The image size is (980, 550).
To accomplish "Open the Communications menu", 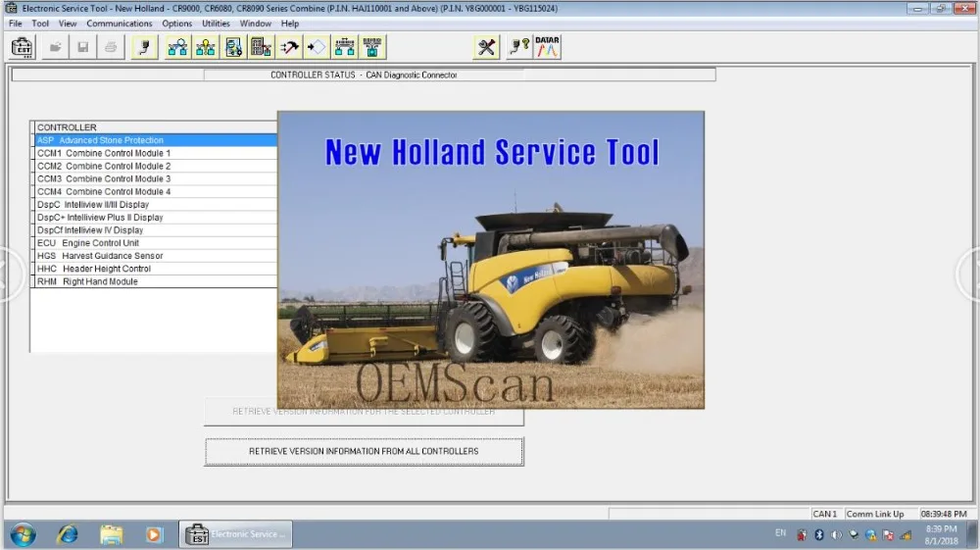I will [119, 24].
